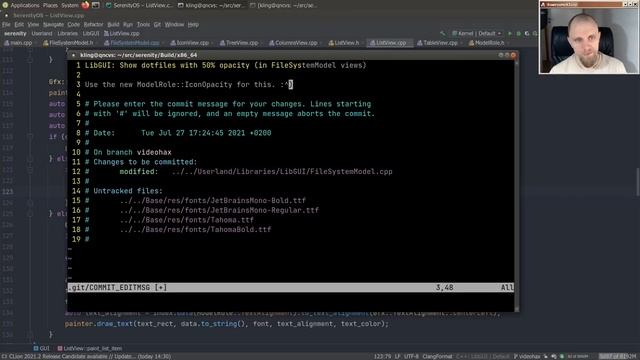Viewport: 640px width, 360px height.
Task: Open the Refactor menu
Action: [93, 24]
